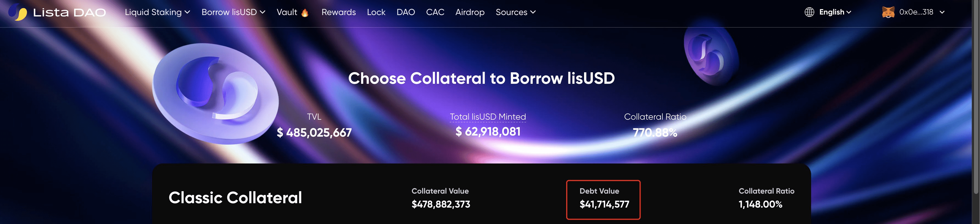Click the fire icon beside Vault
The height and width of the screenshot is (224, 980).
pos(305,13)
